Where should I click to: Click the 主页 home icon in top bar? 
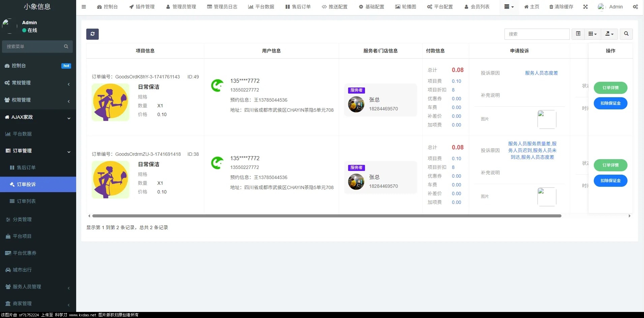526,7
